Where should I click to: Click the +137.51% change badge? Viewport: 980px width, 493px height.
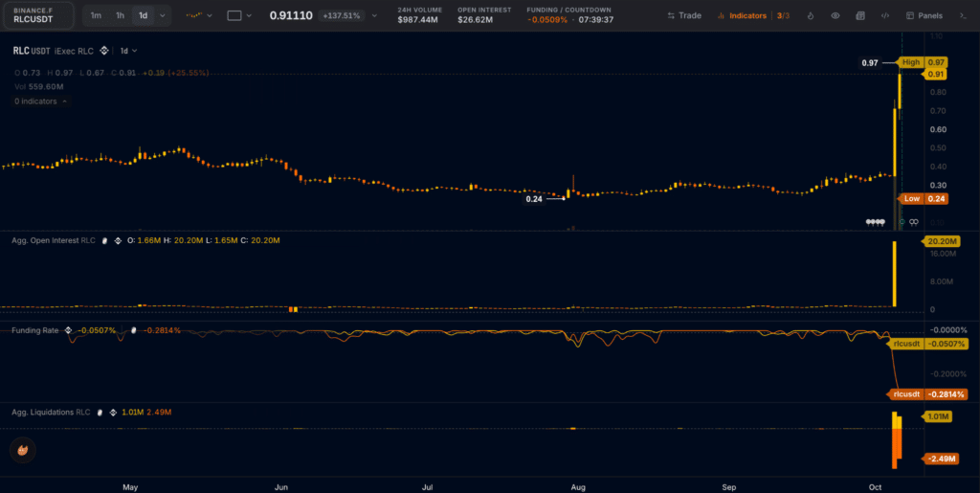pos(342,15)
